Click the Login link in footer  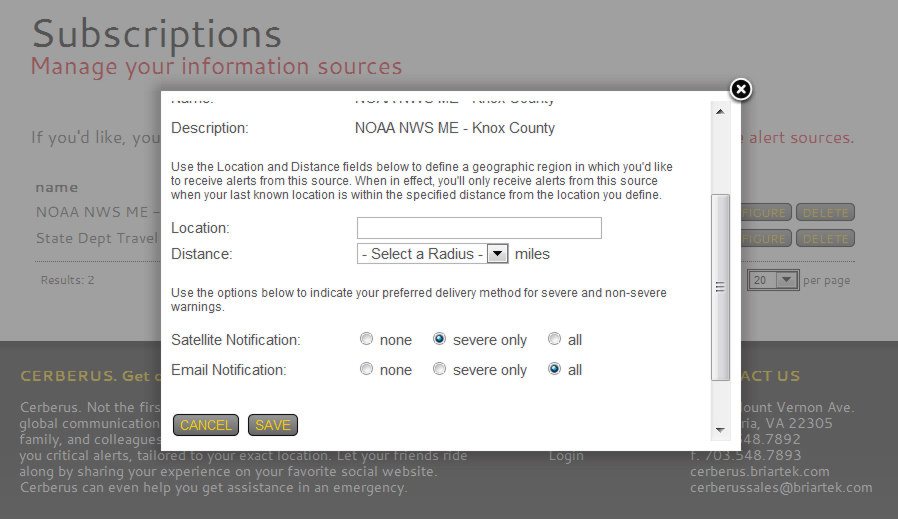[x=566, y=456]
